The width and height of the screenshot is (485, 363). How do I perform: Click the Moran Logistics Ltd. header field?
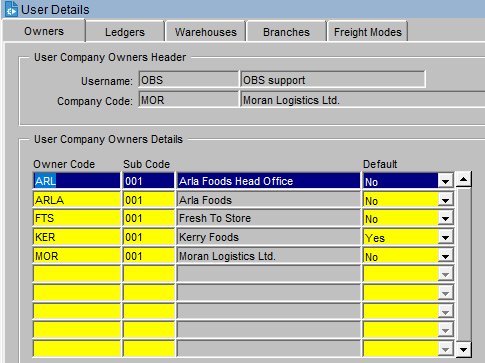click(x=363, y=100)
